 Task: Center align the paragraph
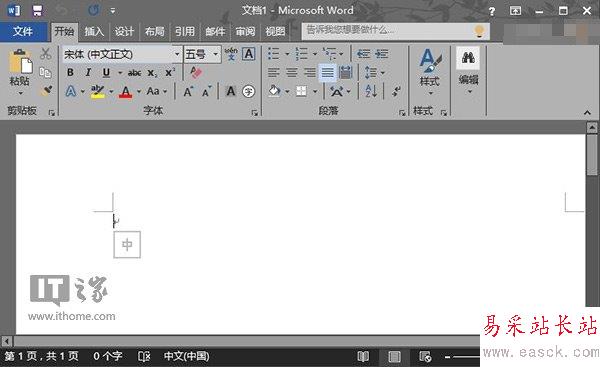click(x=292, y=72)
